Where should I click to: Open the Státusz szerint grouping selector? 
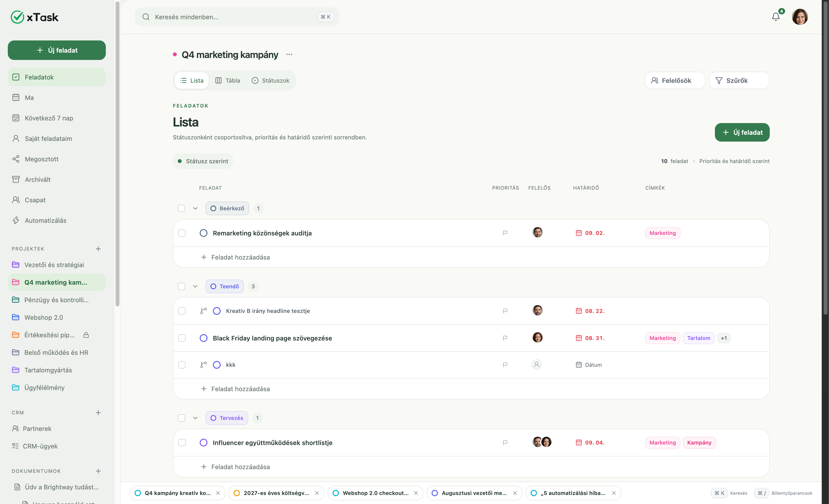(x=203, y=161)
